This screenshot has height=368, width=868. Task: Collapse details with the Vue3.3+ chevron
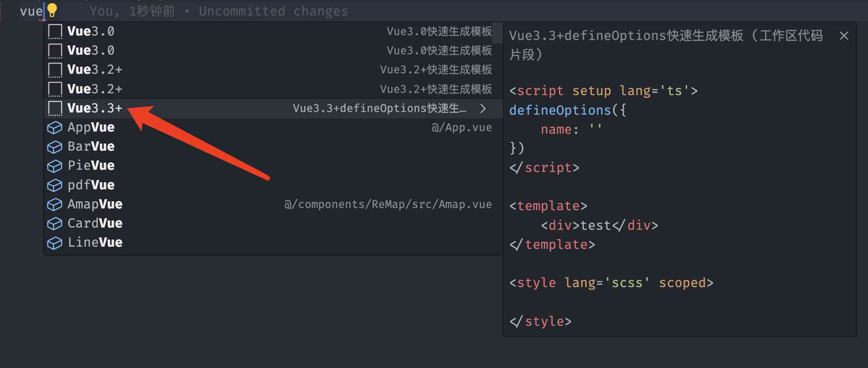pyautogui.click(x=483, y=108)
